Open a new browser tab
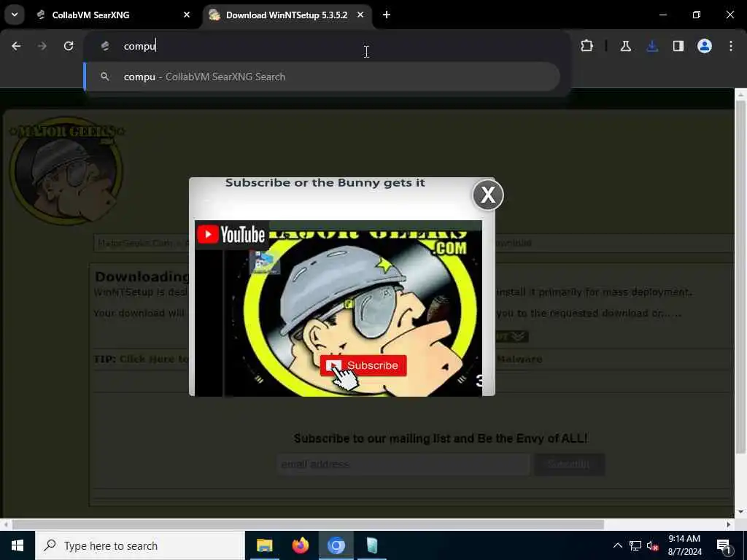 point(387,15)
